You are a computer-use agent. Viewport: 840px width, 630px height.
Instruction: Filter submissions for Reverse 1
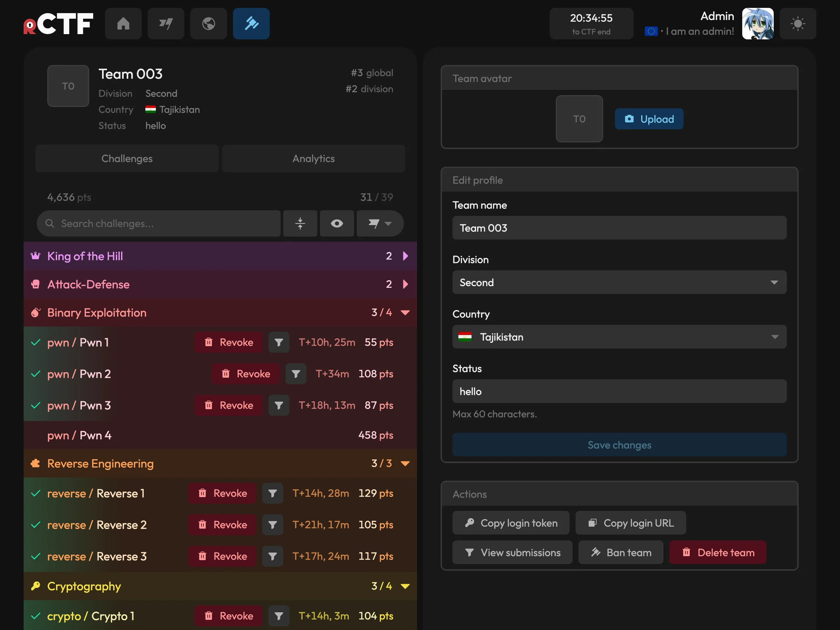(272, 493)
